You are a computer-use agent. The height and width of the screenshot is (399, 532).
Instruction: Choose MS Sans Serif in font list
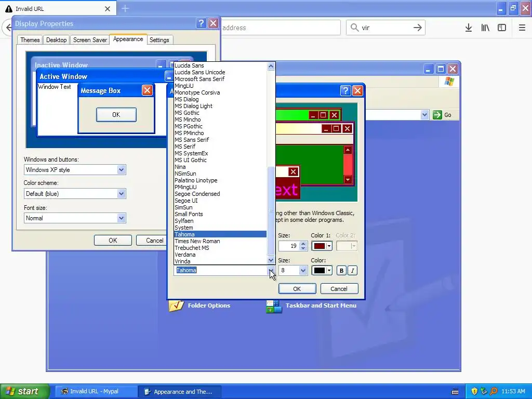pyautogui.click(x=220, y=140)
